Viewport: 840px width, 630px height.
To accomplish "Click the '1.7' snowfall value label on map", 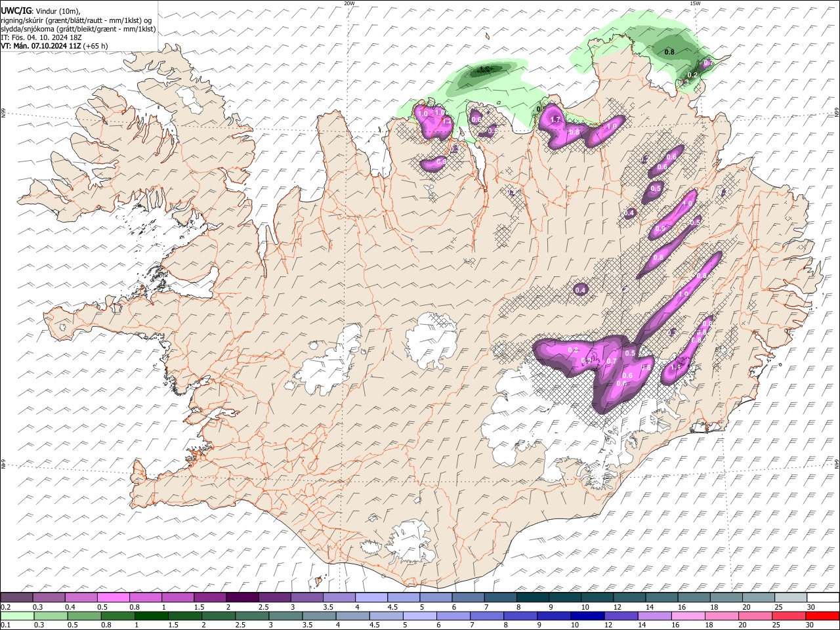I will (x=555, y=120).
